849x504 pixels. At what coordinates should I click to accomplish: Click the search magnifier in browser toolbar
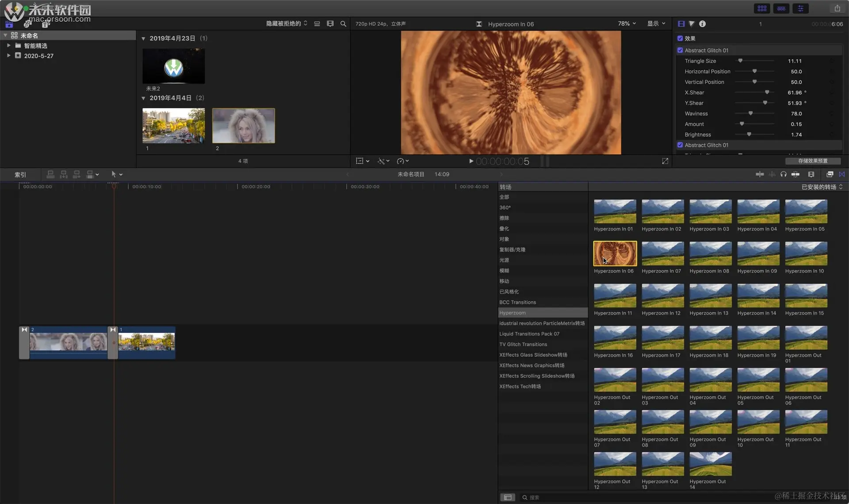tap(343, 24)
